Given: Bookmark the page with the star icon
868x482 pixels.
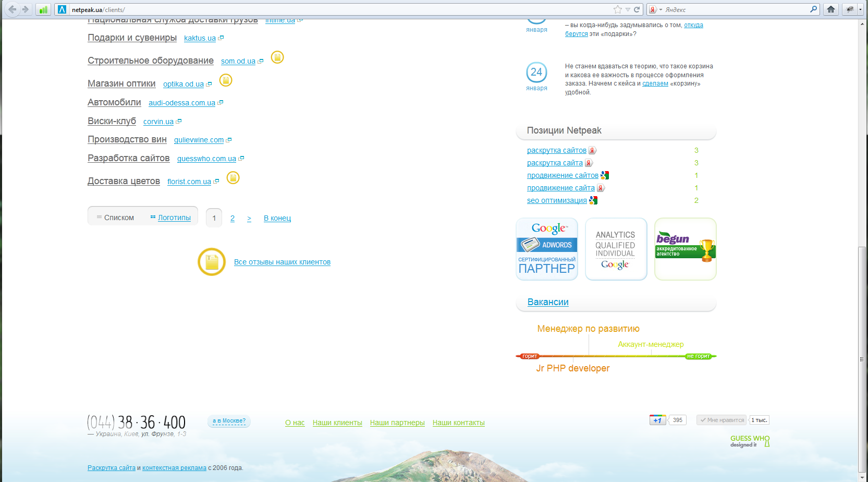Looking at the screenshot, I should tap(618, 9).
